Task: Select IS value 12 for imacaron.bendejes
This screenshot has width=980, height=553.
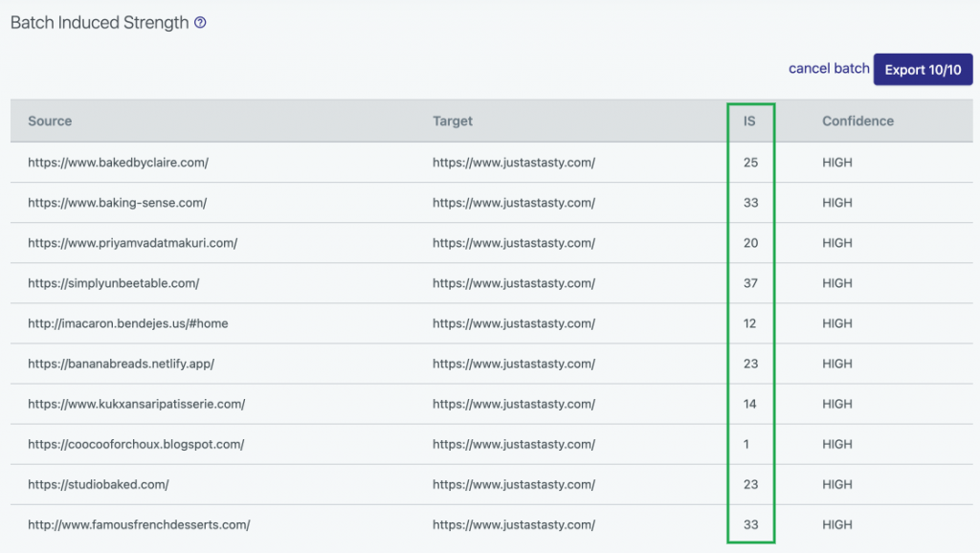Action: click(x=750, y=323)
